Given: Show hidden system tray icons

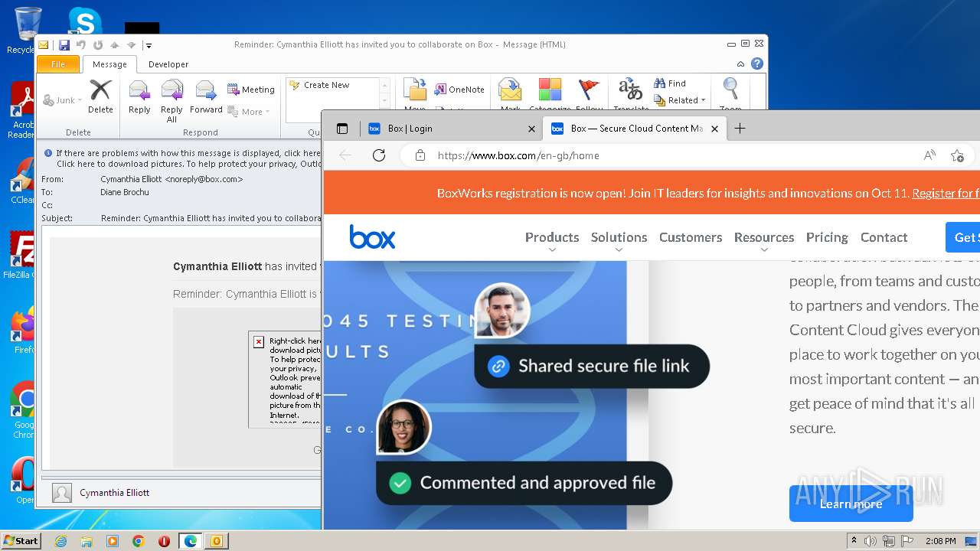Looking at the screenshot, I should click(x=854, y=541).
